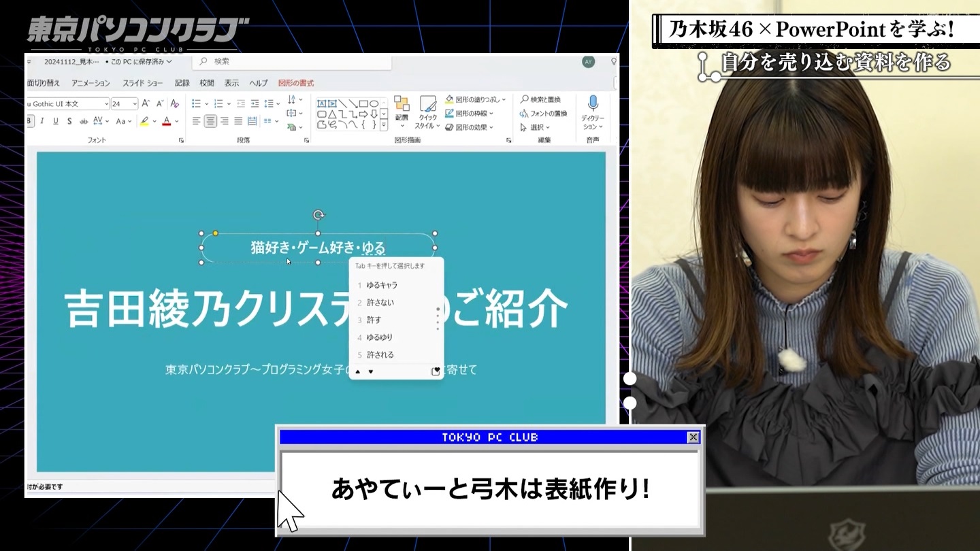This screenshot has height=551, width=980.
Task: Choose candidate ゆるゆり in IME list
Action: (396, 337)
